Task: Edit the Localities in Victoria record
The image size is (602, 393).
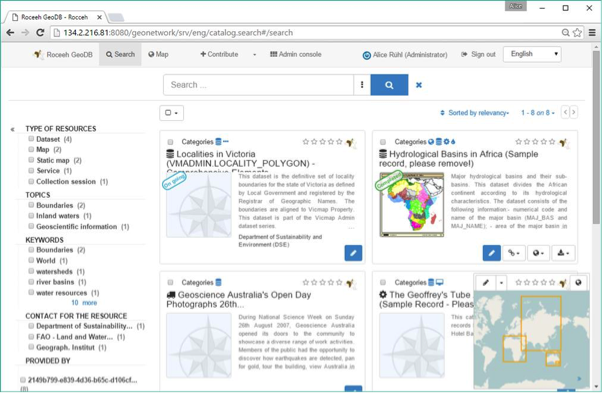Action: (353, 253)
